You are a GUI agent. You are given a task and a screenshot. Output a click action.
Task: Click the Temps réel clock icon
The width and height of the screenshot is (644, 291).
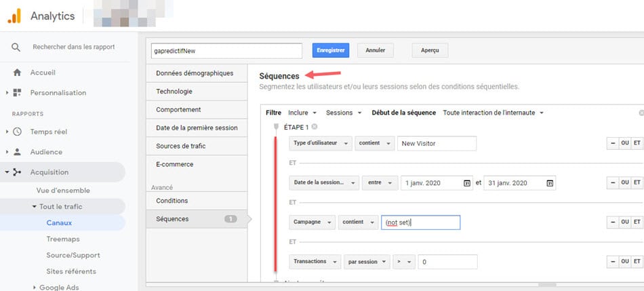(17, 132)
